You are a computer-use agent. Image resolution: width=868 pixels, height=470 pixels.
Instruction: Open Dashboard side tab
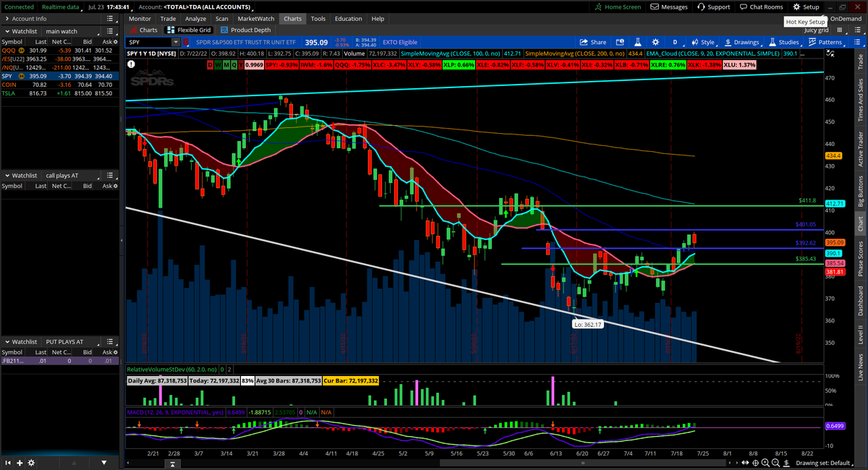[x=860, y=301]
